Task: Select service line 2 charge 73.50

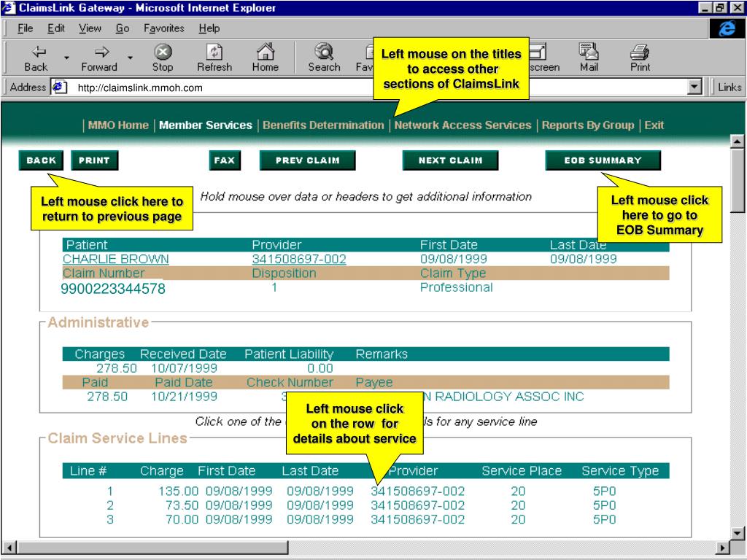Action: click(x=182, y=505)
